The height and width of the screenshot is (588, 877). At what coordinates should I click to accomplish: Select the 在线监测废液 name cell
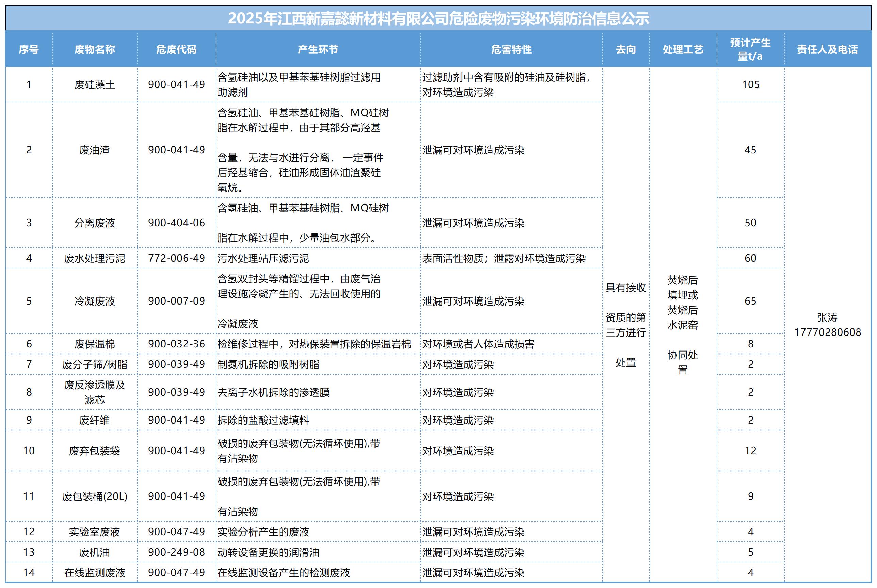[x=95, y=573]
